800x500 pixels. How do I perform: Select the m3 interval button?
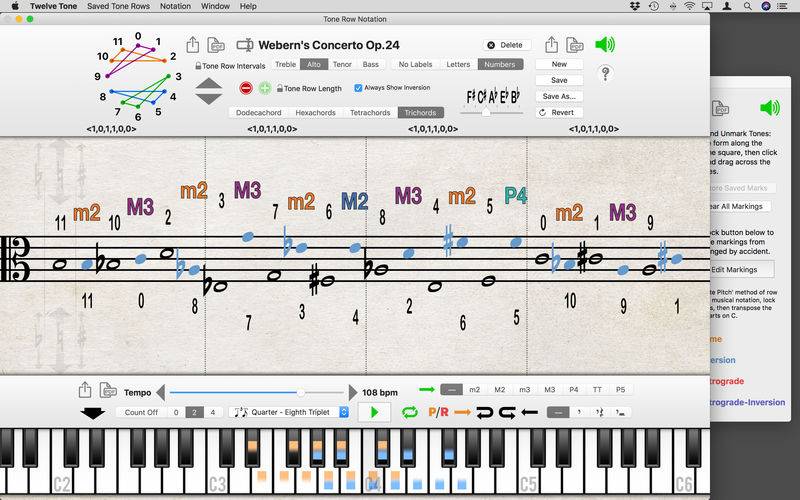(x=524, y=389)
